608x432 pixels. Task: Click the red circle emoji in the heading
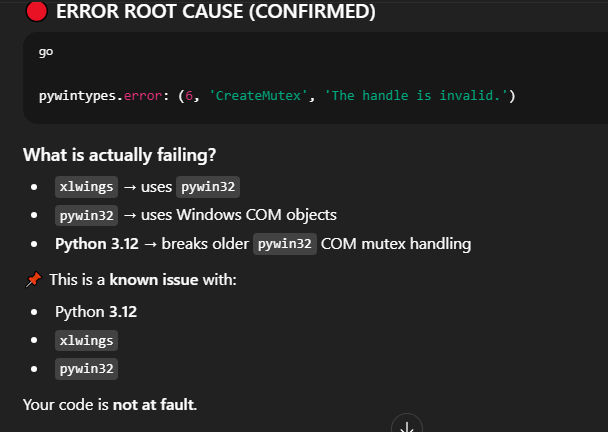36,12
